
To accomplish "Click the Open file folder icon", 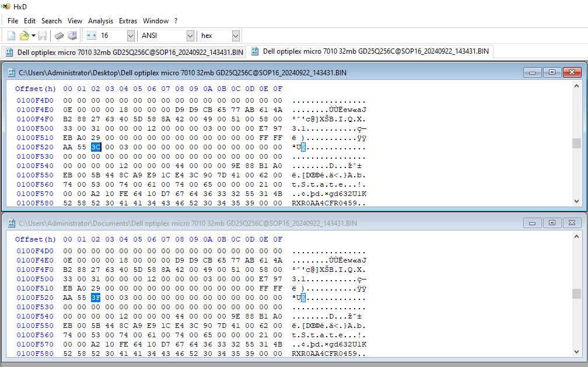I will pyautogui.click(x=24, y=36).
